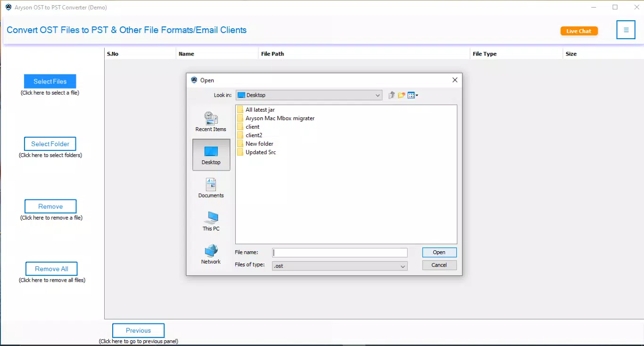Click the Open button in the dialog
644x346 pixels.
(x=439, y=252)
